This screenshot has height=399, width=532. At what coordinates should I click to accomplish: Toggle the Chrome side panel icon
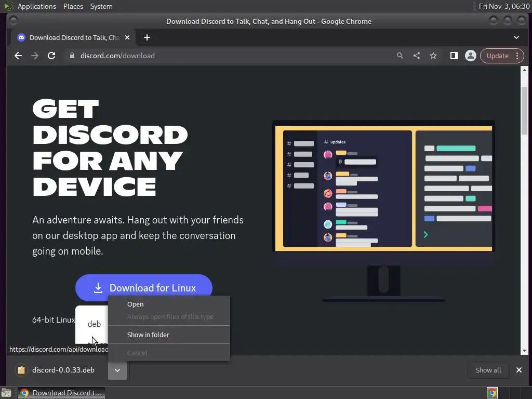454,56
